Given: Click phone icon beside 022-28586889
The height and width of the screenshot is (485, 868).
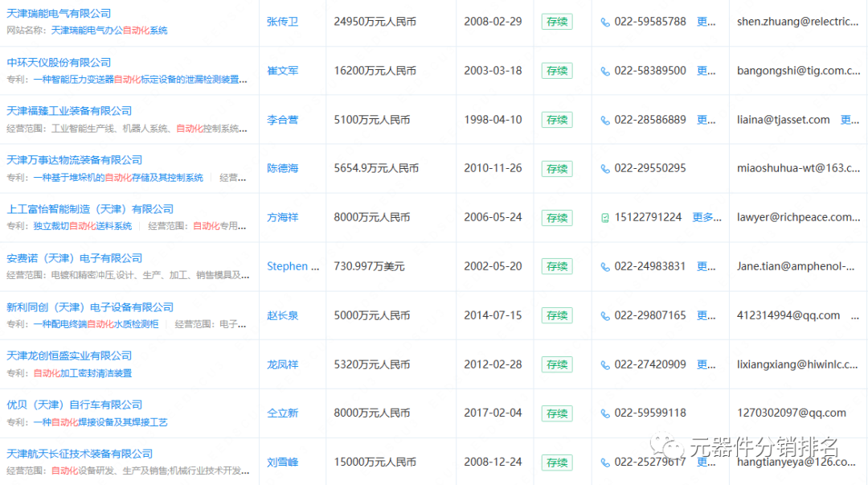Looking at the screenshot, I should (605, 121).
